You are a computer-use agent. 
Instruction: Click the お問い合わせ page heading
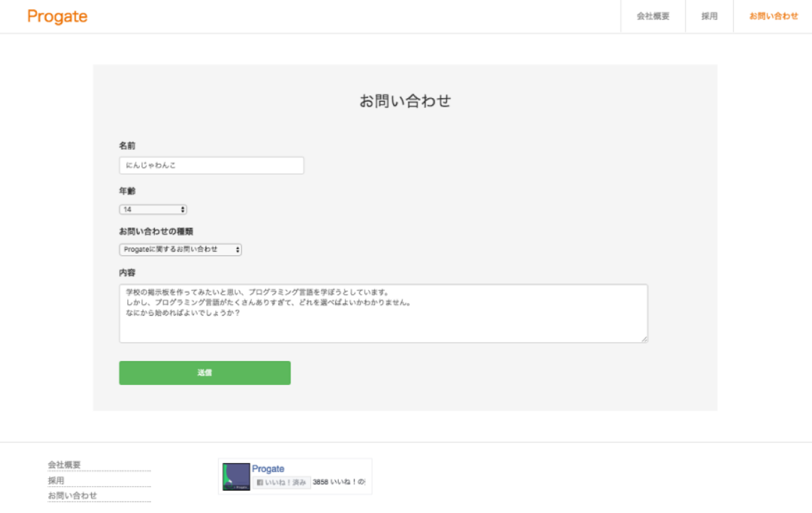point(405,98)
